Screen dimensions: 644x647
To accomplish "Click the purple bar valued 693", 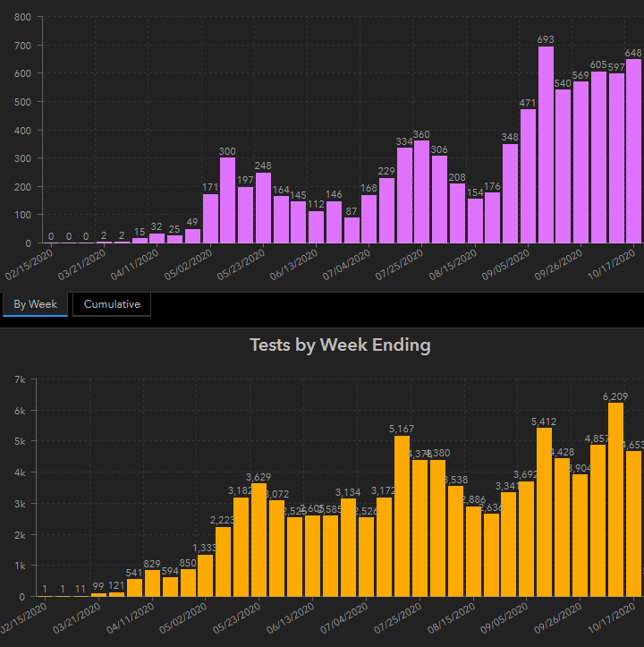I will click(x=546, y=144).
